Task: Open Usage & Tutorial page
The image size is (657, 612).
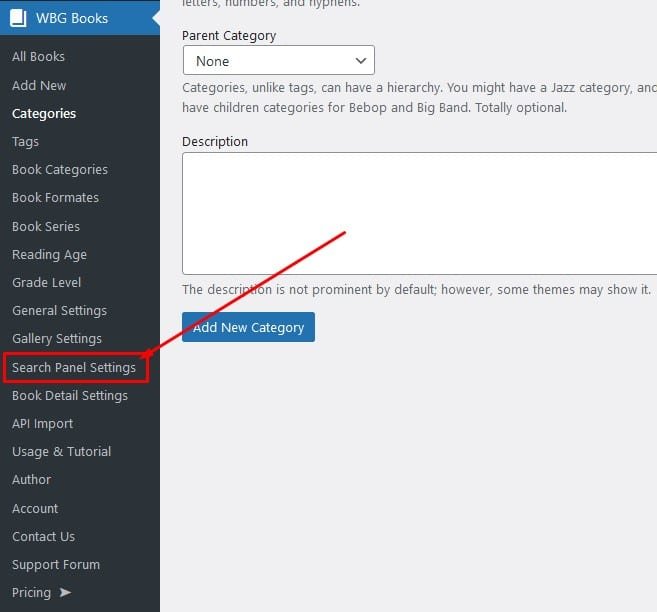Action: [62, 452]
